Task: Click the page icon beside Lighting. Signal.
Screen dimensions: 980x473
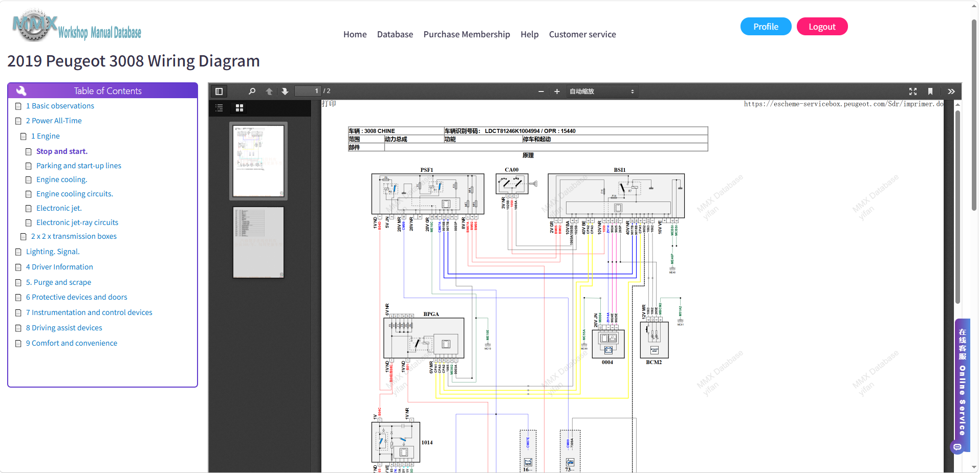Action: click(18, 252)
